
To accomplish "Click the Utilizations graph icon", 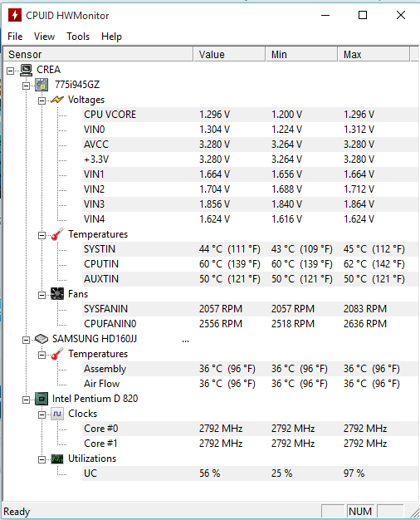I will 57,459.
